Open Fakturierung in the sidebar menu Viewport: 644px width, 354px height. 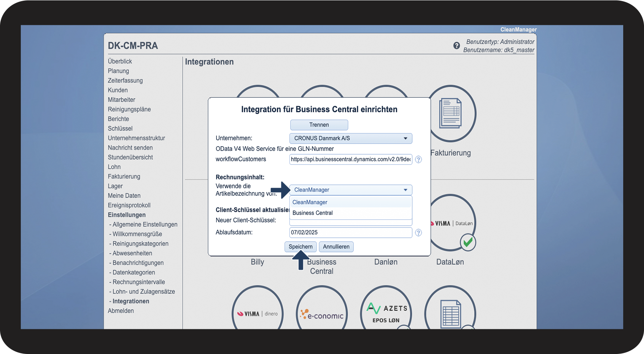pos(124,176)
